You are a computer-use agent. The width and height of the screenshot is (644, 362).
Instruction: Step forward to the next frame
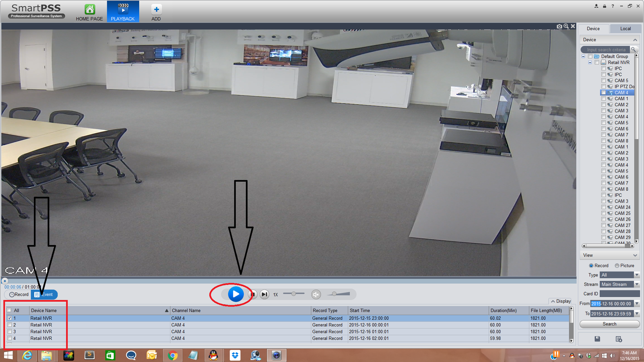[x=264, y=294]
